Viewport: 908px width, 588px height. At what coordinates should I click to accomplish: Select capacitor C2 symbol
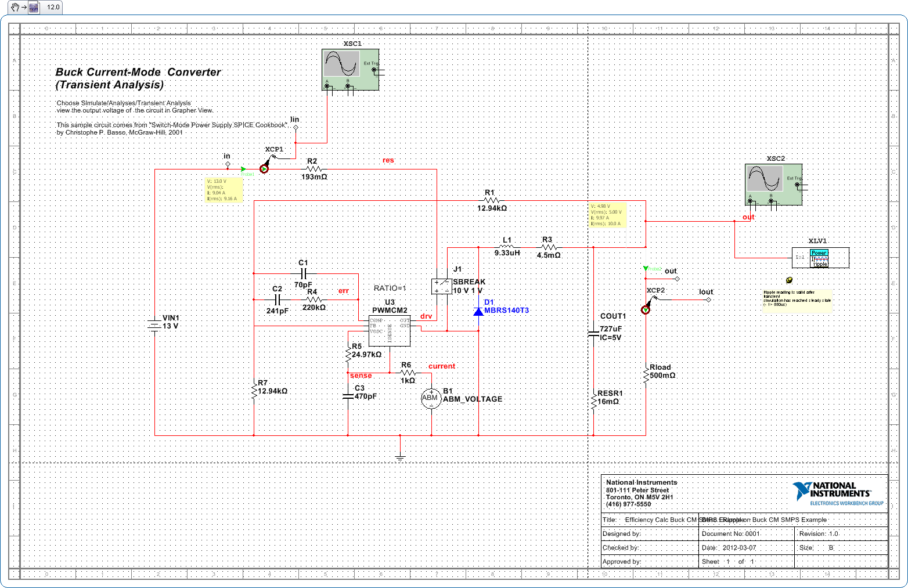278,300
